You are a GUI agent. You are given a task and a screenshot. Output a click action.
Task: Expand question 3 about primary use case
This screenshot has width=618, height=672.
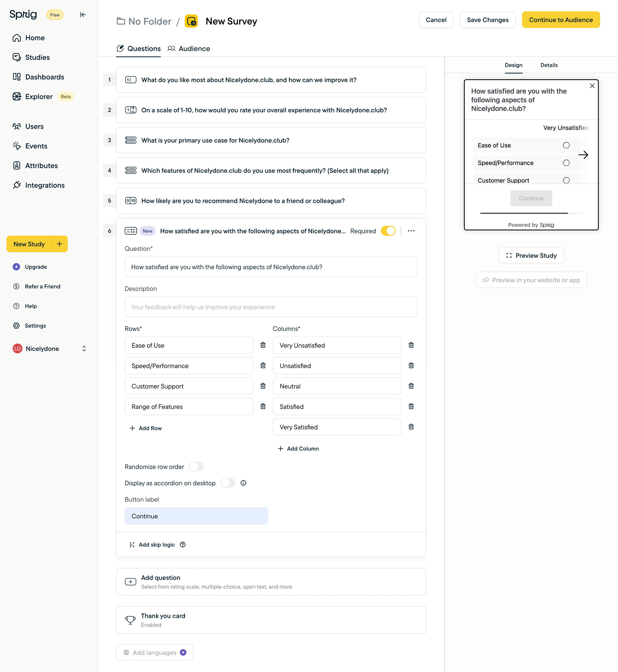(271, 140)
